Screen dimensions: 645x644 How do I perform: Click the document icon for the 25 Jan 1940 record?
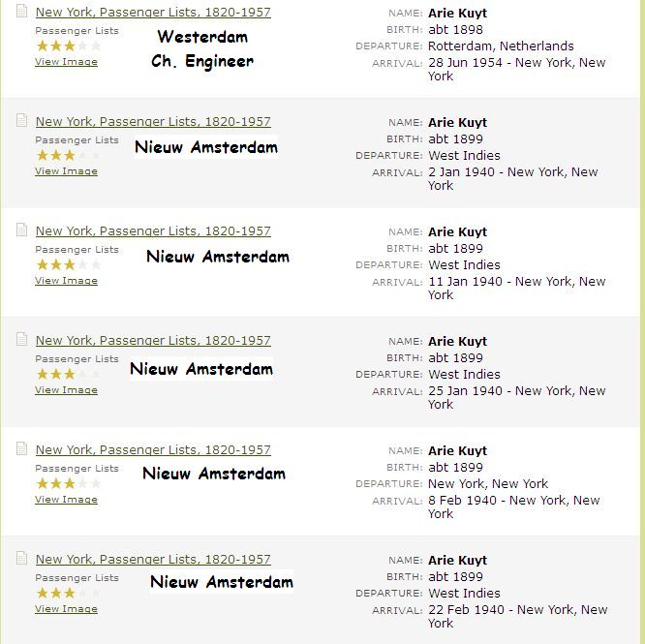21,340
